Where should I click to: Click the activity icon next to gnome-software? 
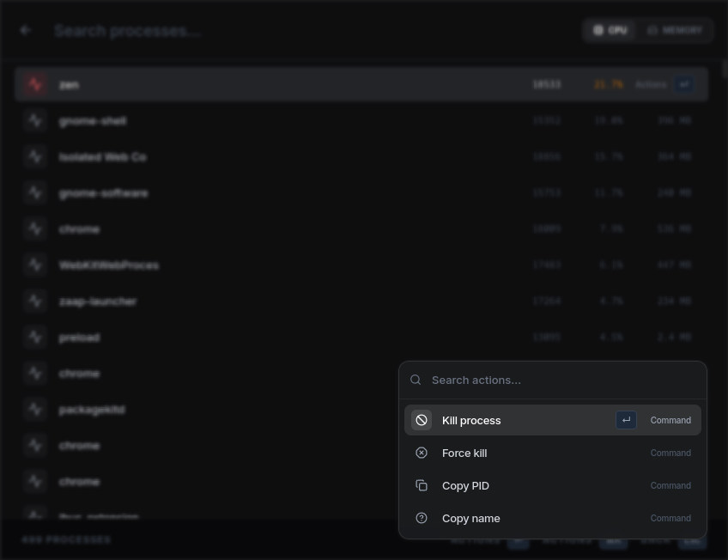[35, 192]
